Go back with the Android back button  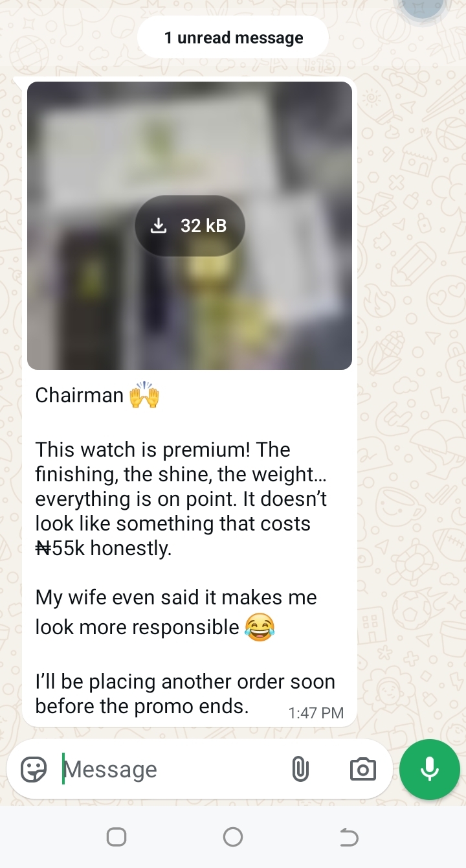click(349, 838)
